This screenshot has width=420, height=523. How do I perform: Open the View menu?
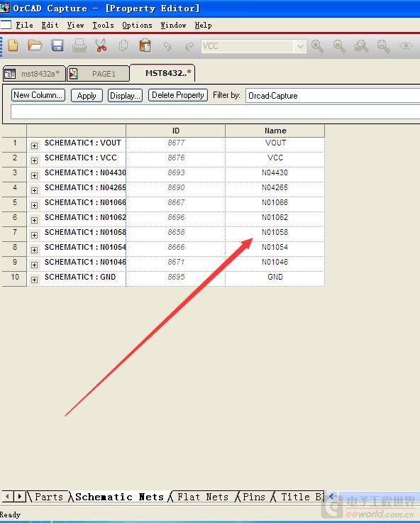click(75, 25)
